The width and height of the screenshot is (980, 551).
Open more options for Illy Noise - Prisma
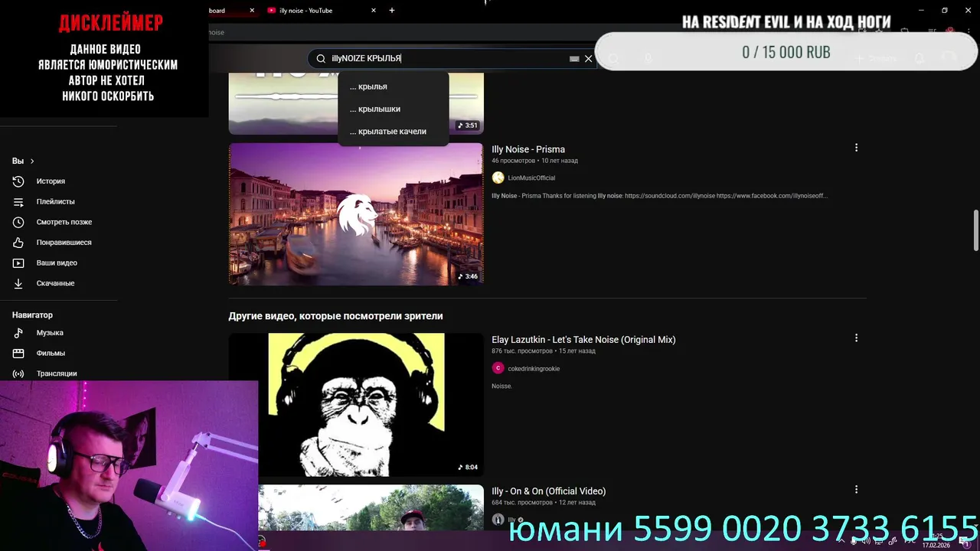(856, 148)
